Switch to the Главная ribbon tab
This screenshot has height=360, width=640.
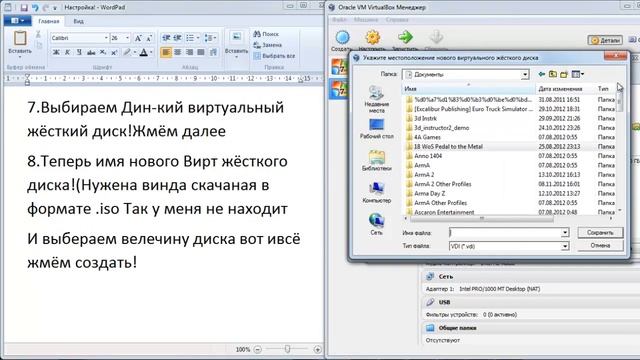pyautogui.click(x=49, y=21)
